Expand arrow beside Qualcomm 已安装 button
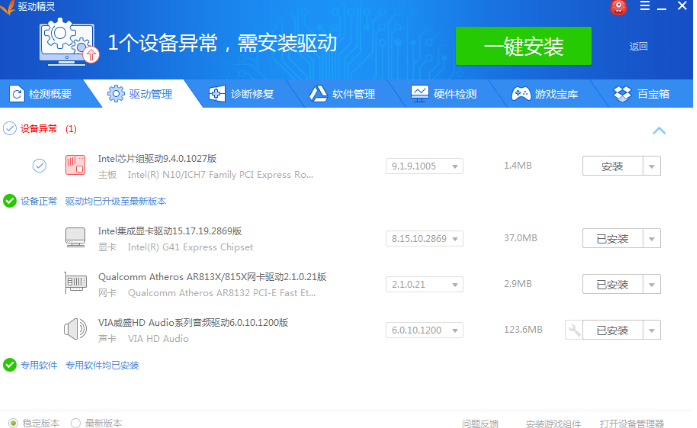 click(x=652, y=284)
